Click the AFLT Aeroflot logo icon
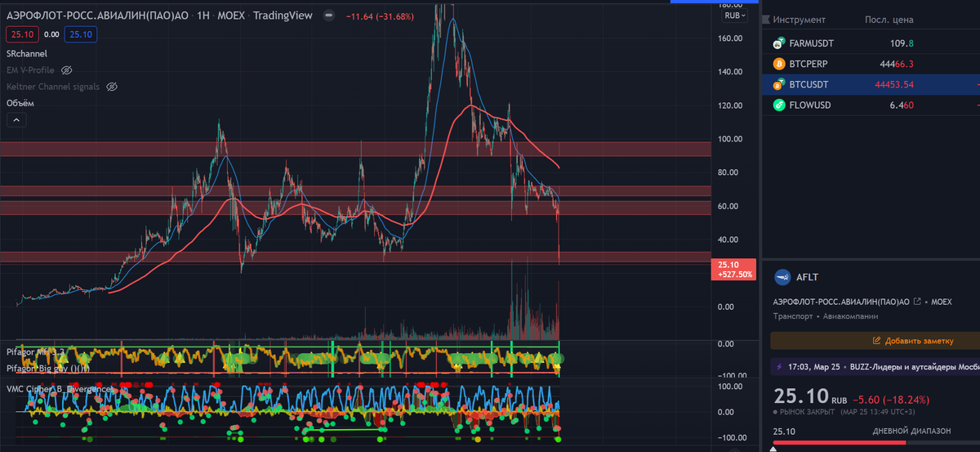Image resolution: width=980 pixels, height=452 pixels. 783,277
